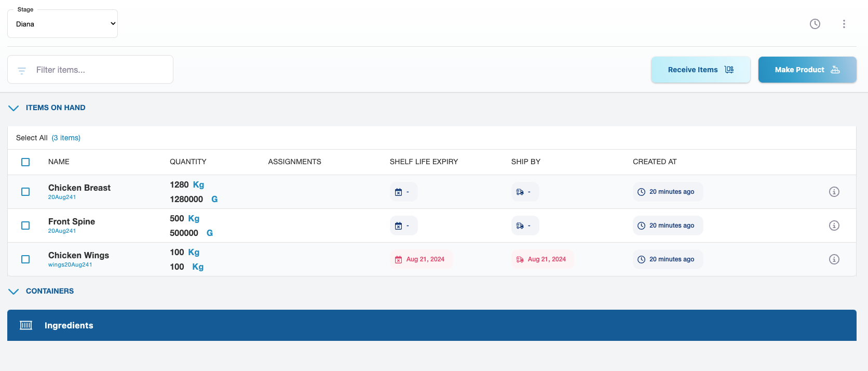Click the containers icon beside Ingredients

(26, 325)
